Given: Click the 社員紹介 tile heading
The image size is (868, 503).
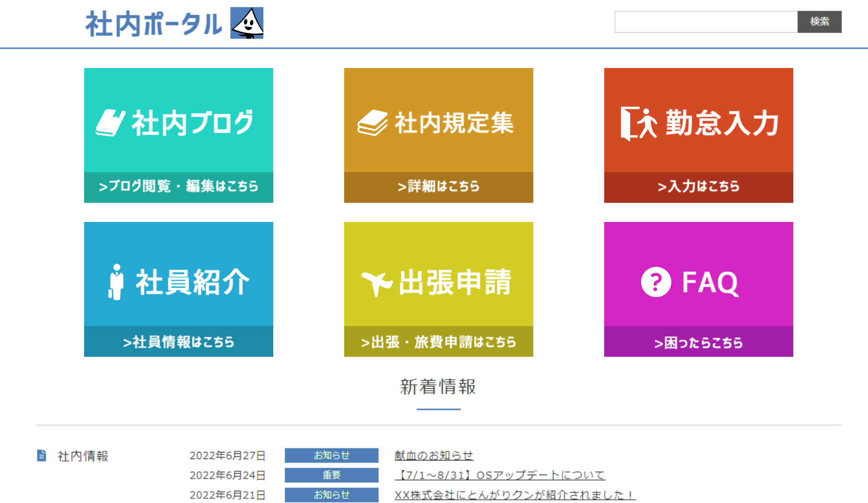Looking at the screenshot, I should click(x=193, y=282).
